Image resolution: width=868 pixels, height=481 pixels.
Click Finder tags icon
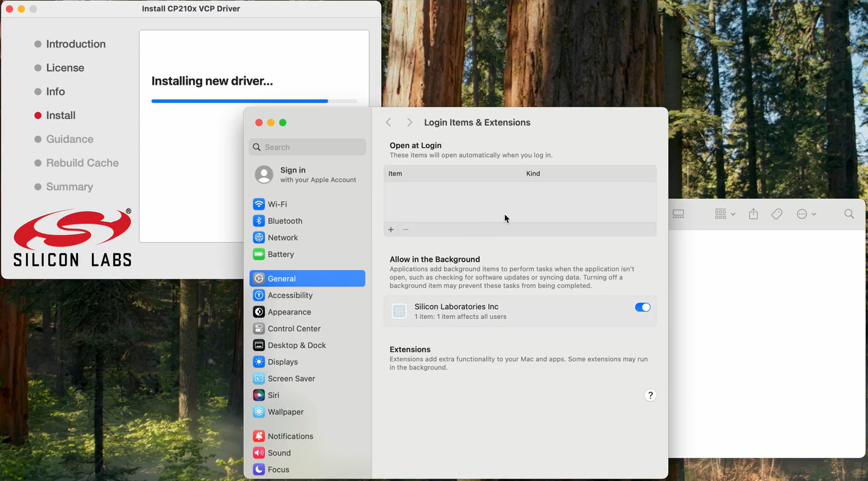pyautogui.click(x=777, y=214)
